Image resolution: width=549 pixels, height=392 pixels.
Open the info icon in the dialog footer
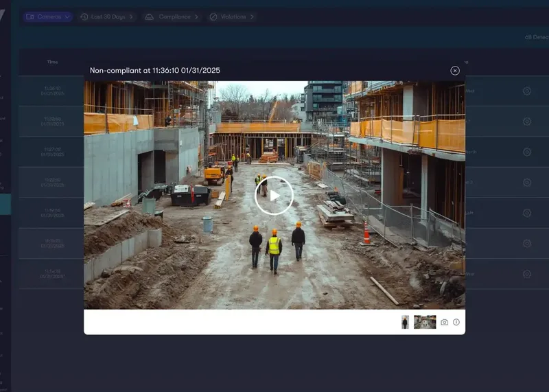point(456,322)
